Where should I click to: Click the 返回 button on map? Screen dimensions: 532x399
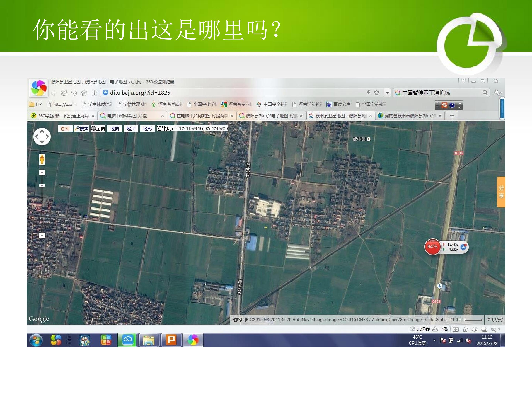point(65,128)
